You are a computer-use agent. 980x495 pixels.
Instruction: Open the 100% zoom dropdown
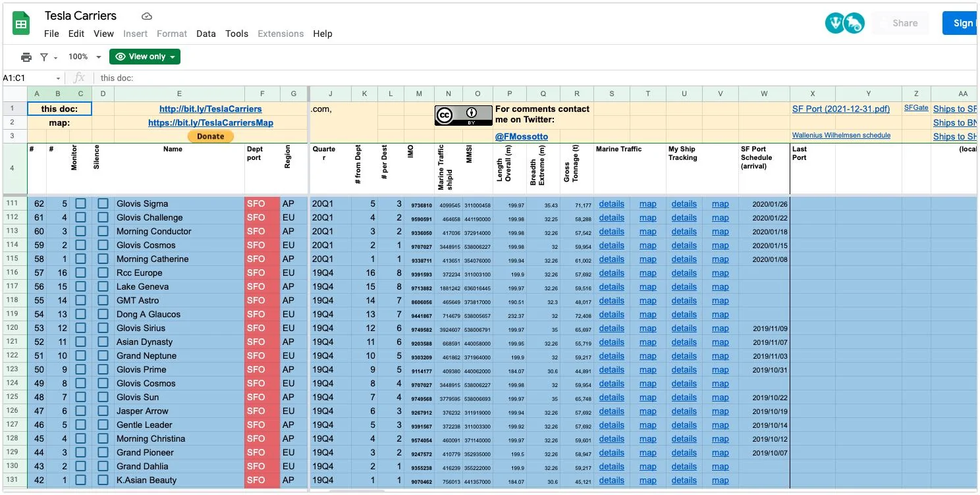[85, 57]
